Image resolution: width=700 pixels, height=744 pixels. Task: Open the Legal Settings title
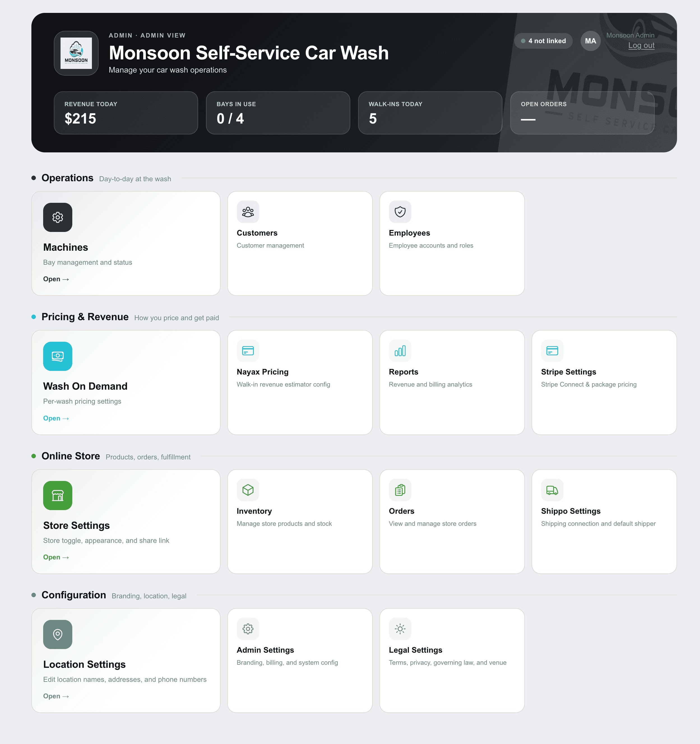click(416, 650)
